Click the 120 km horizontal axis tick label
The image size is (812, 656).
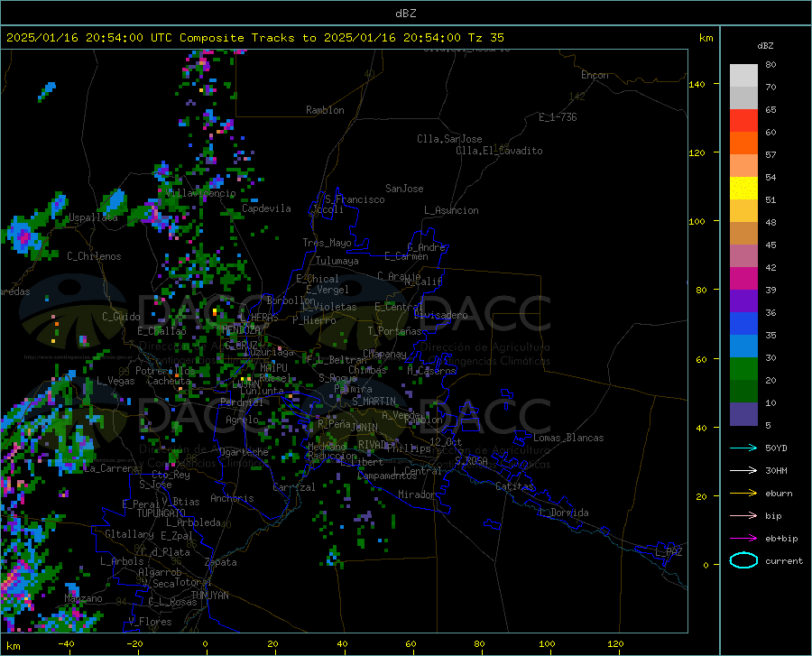(615, 644)
